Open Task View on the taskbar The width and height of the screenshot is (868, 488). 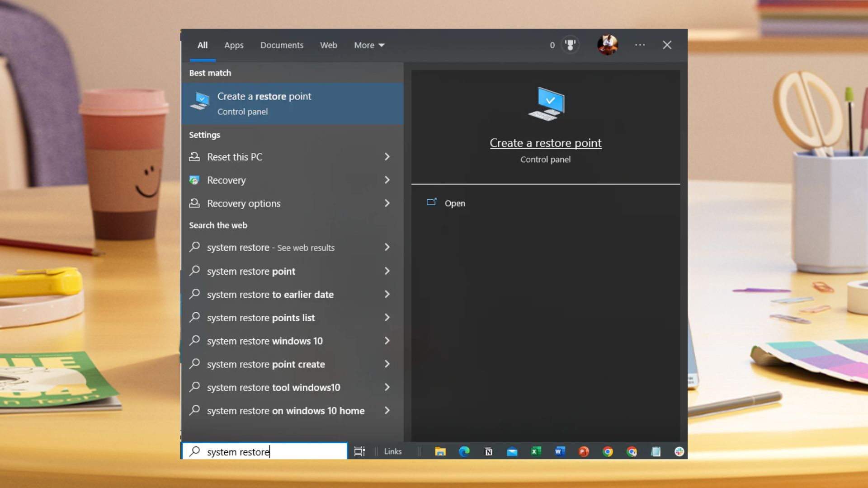click(x=359, y=451)
